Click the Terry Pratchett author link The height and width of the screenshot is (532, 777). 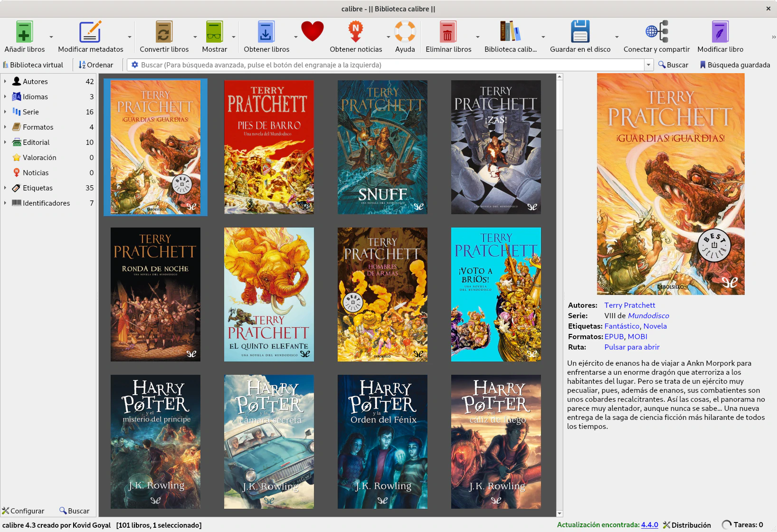pos(629,305)
